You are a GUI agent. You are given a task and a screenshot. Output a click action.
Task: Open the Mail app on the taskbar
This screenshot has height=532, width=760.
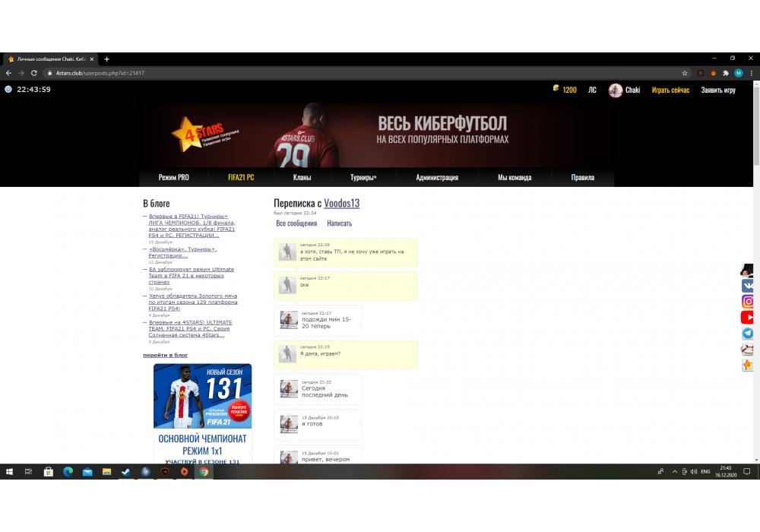(x=87, y=471)
